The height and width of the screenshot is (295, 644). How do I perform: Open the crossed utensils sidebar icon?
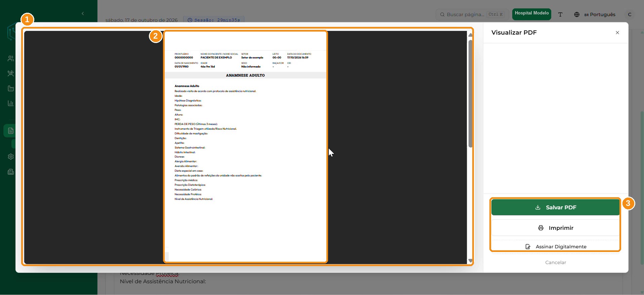coord(11,73)
